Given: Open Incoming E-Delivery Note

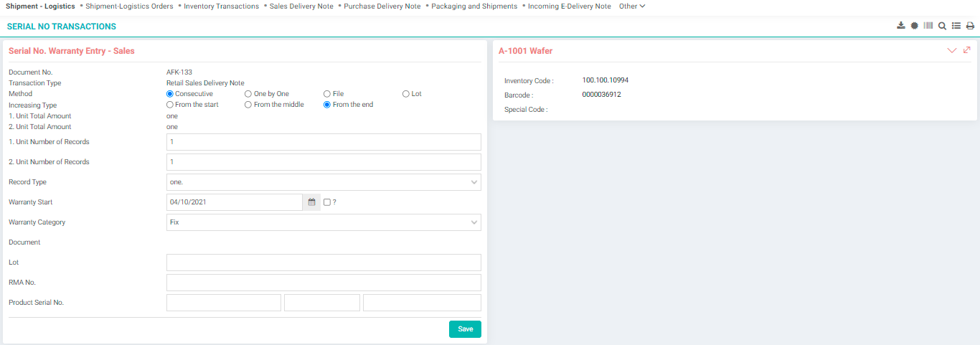Looking at the screenshot, I should (x=570, y=6).
